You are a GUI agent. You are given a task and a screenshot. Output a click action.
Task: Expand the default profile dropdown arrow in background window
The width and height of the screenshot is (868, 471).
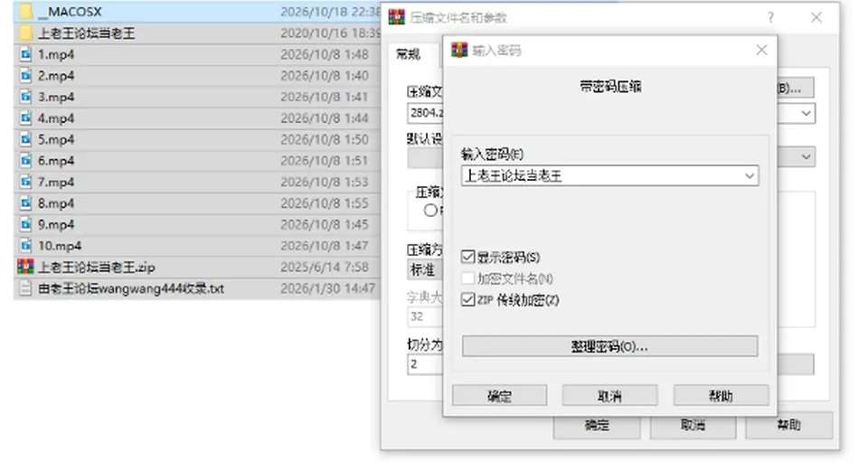click(806, 156)
